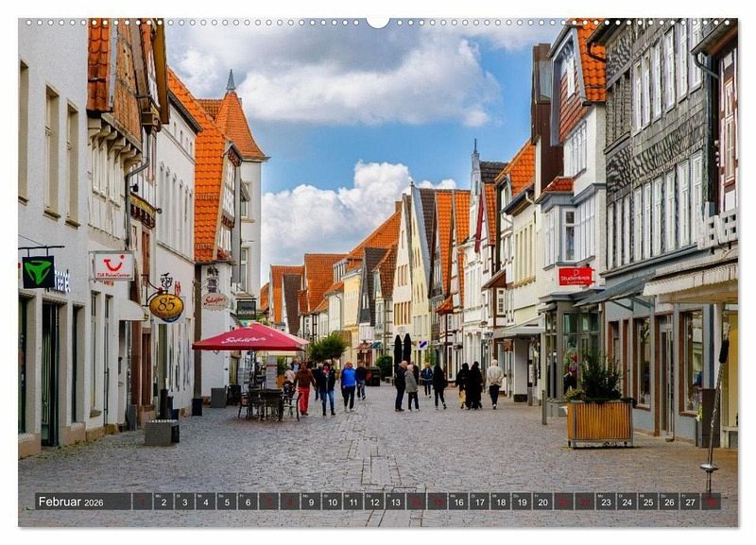Click the green triangle logo sign
The image size is (756, 545).
[x=38, y=272]
